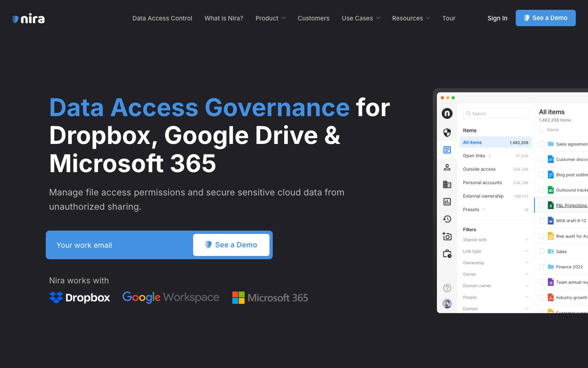The width and height of the screenshot is (588, 368).
Task: Expand the Product dropdown in the navigation
Action: [270, 18]
